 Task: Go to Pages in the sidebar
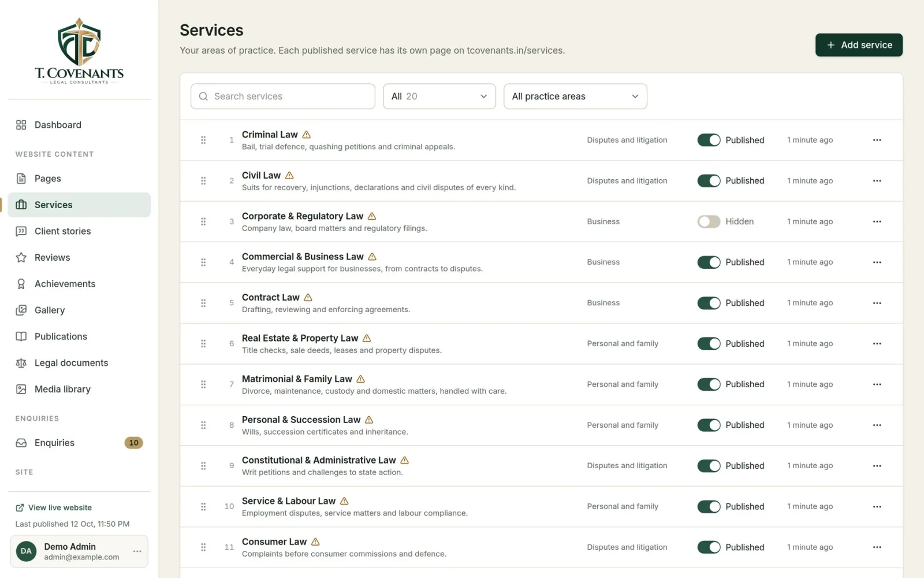tap(79, 179)
